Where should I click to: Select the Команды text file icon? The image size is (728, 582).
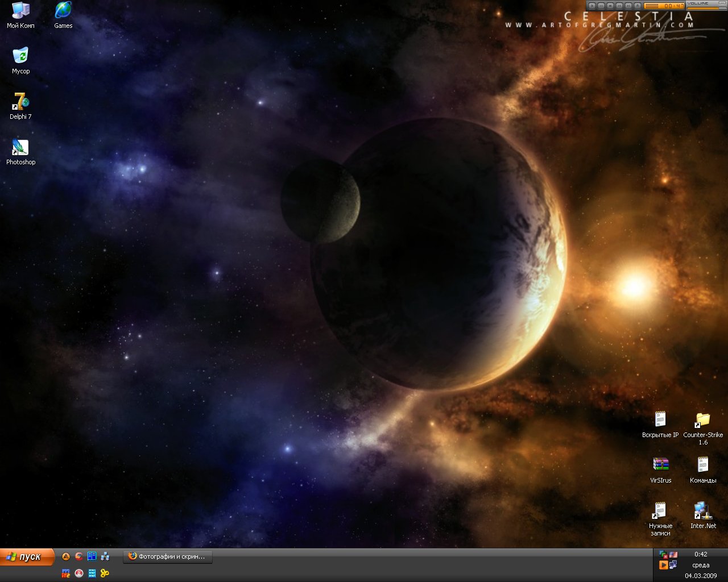(703, 465)
